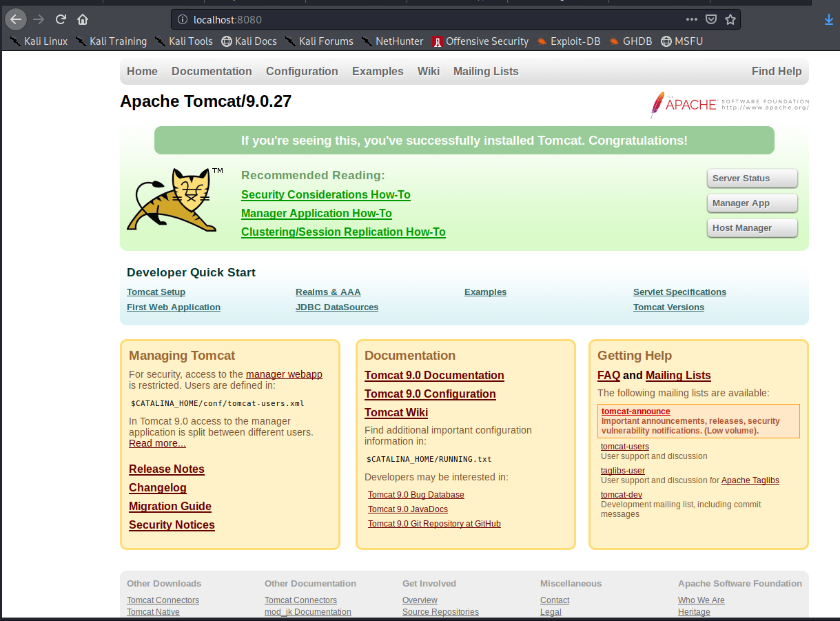Open the downloads arrow icon
840x621 pixels.
click(x=829, y=19)
